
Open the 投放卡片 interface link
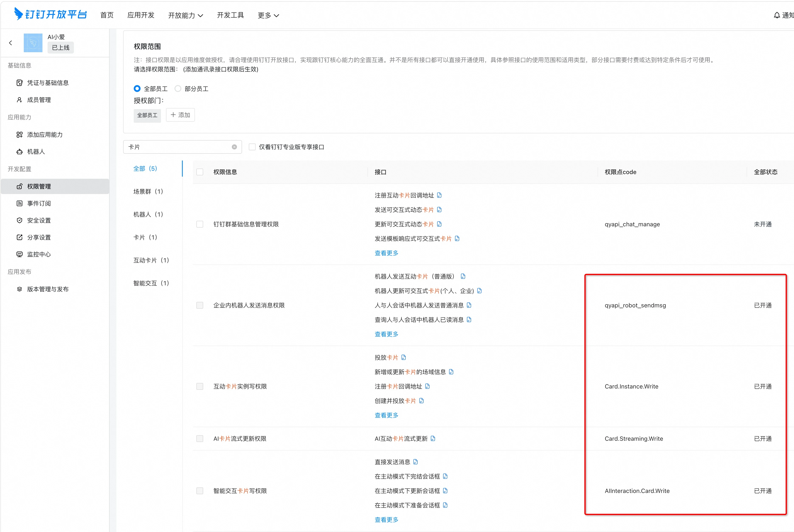386,358
